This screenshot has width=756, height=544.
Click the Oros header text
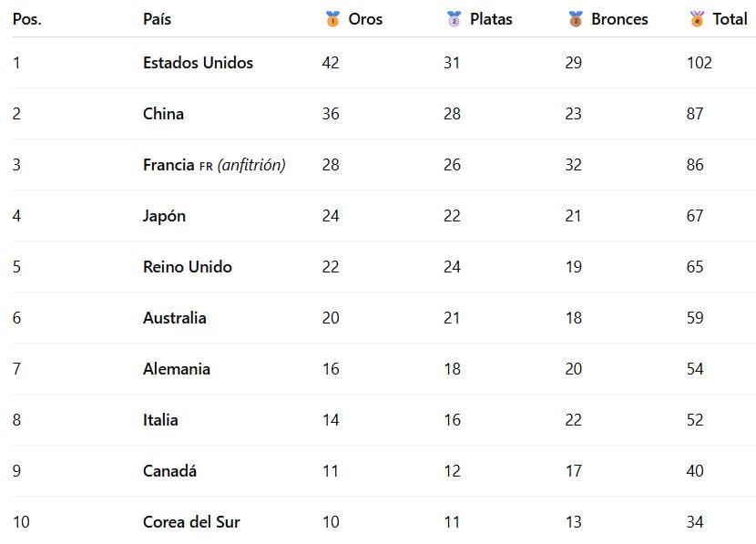pyautogui.click(x=365, y=19)
